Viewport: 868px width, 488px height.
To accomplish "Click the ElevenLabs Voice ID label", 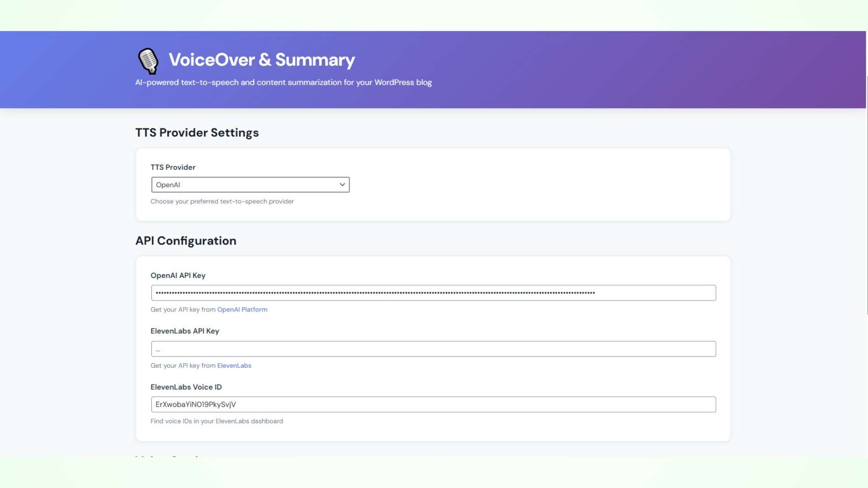I will [186, 387].
